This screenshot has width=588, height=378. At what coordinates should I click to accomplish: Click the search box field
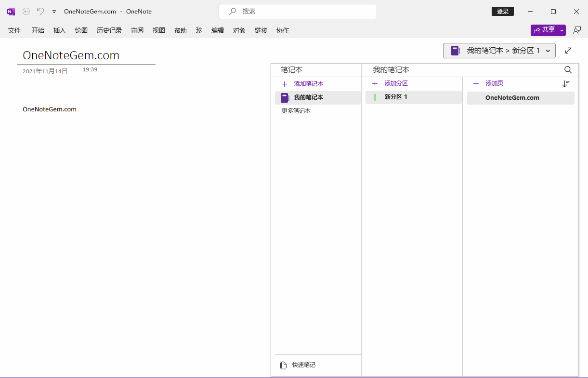pyautogui.click(x=298, y=12)
